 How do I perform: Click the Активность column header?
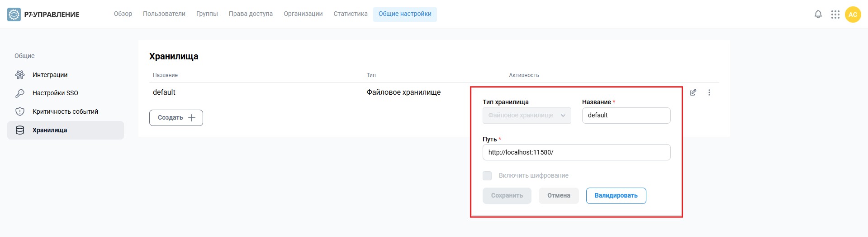tap(524, 75)
